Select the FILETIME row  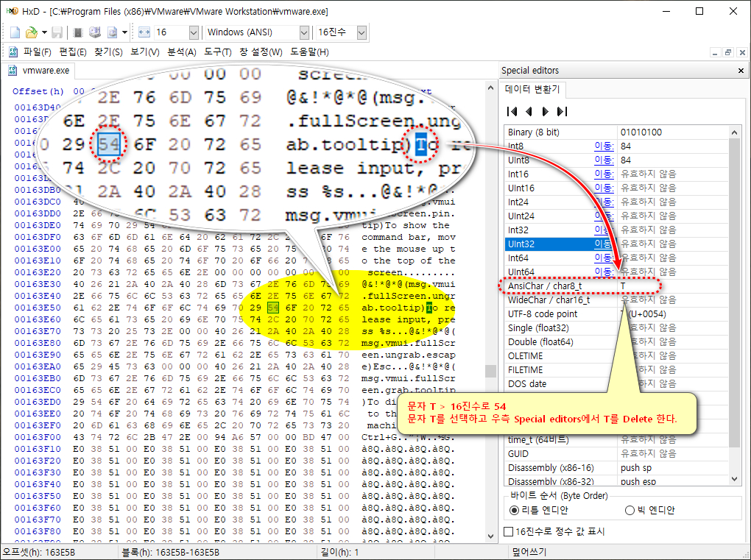click(616, 370)
